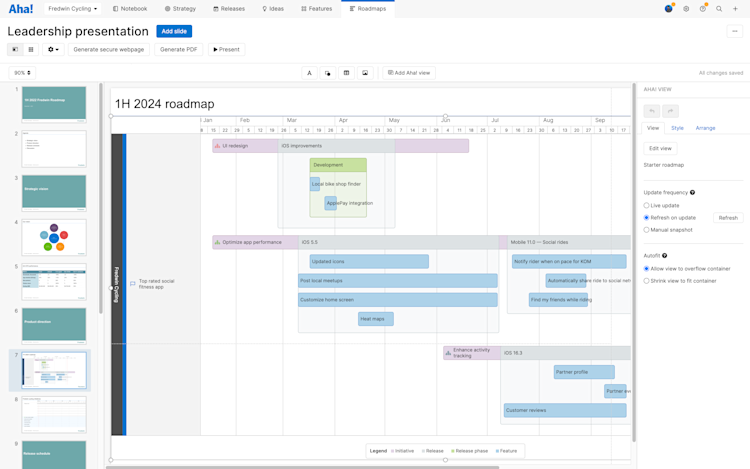Click the Updated icons feature bar
This screenshot has height=469, width=750.
369,262
